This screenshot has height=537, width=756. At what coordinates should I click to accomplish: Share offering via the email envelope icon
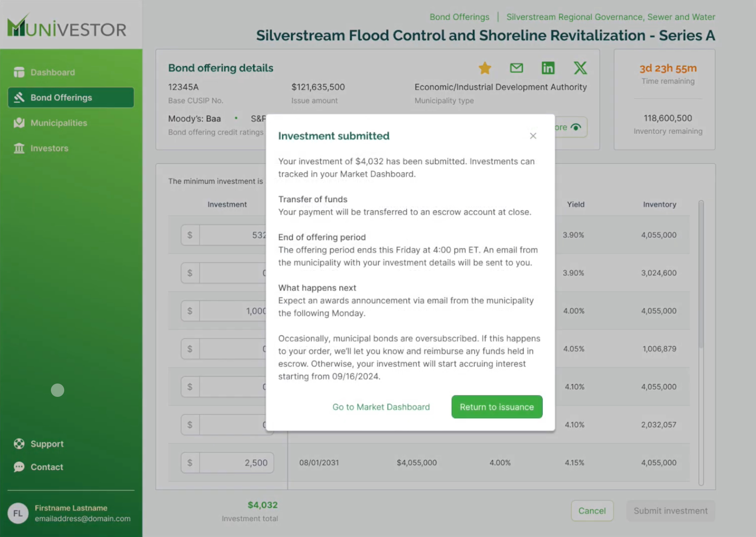(516, 68)
